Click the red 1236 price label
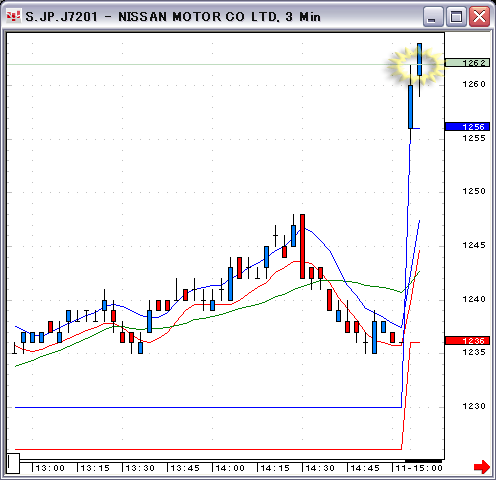This screenshot has height=480, width=496. [x=467, y=341]
